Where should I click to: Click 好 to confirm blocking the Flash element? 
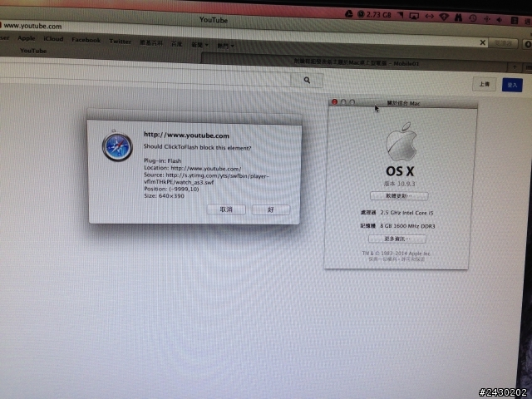(x=271, y=209)
